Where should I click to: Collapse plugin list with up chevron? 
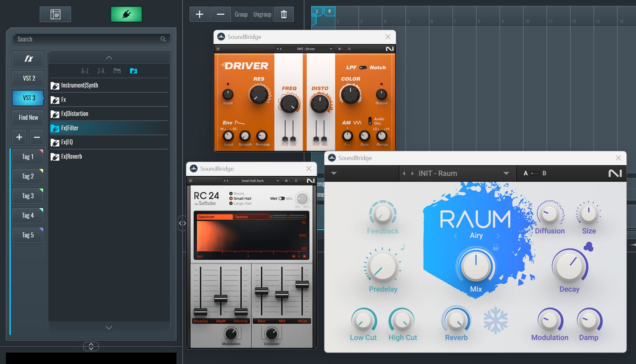click(x=109, y=58)
